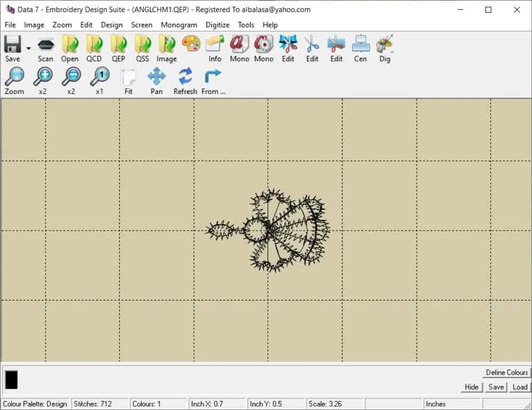Image resolution: width=532 pixels, height=410 pixels.
Task: Click the Cen centre design icon
Action: coord(361,44)
